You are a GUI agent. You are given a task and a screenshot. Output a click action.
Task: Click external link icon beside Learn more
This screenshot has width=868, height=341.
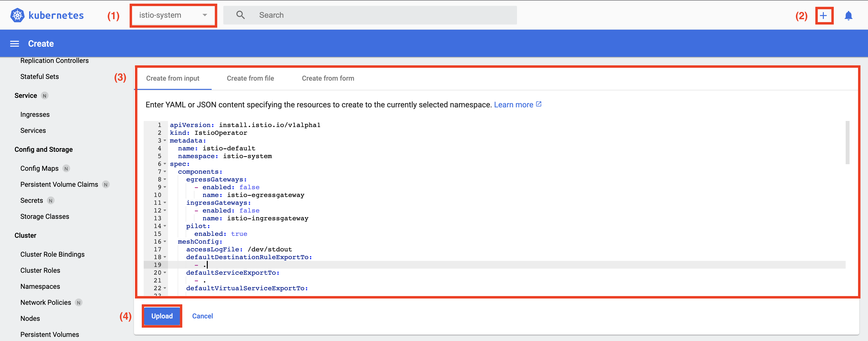pos(539,104)
